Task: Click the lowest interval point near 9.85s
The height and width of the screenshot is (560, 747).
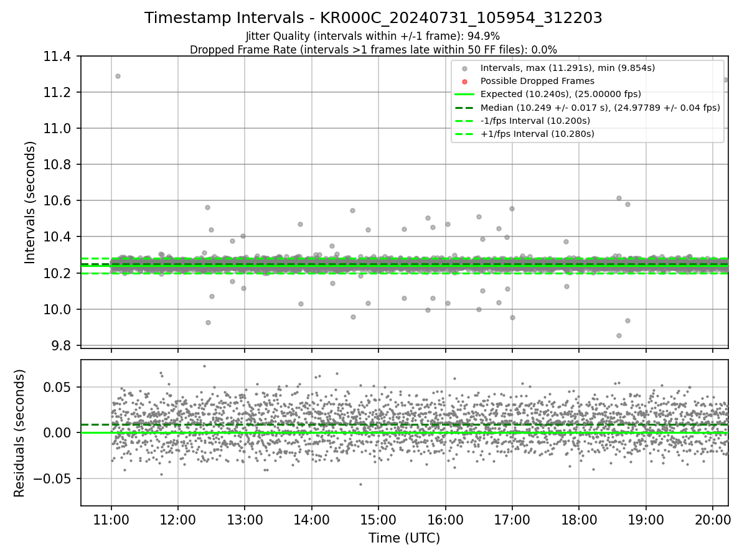Action: [x=619, y=335]
